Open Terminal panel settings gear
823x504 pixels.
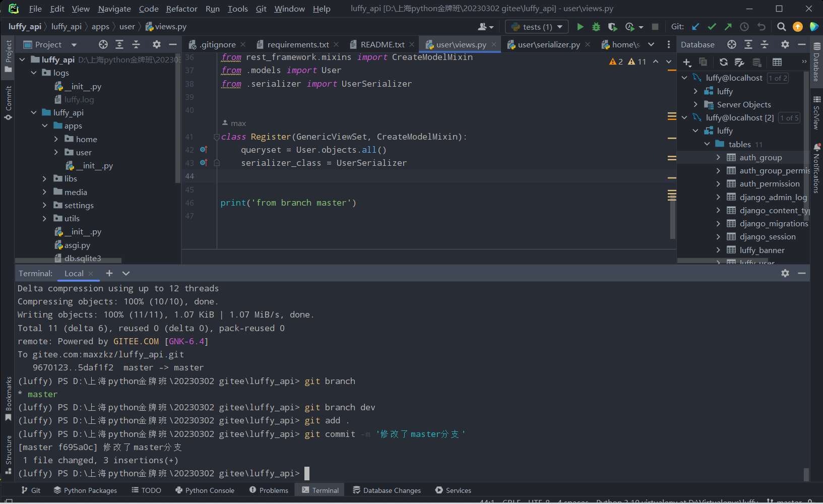pyautogui.click(x=785, y=273)
